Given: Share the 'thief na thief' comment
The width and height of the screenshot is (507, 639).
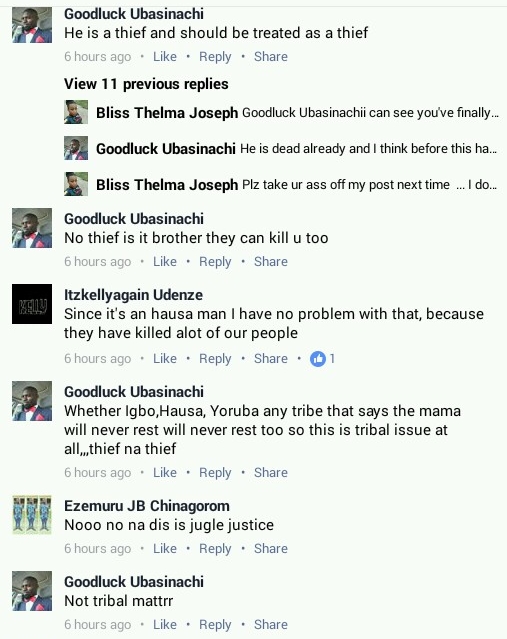Looking at the screenshot, I should pos(271,473).
